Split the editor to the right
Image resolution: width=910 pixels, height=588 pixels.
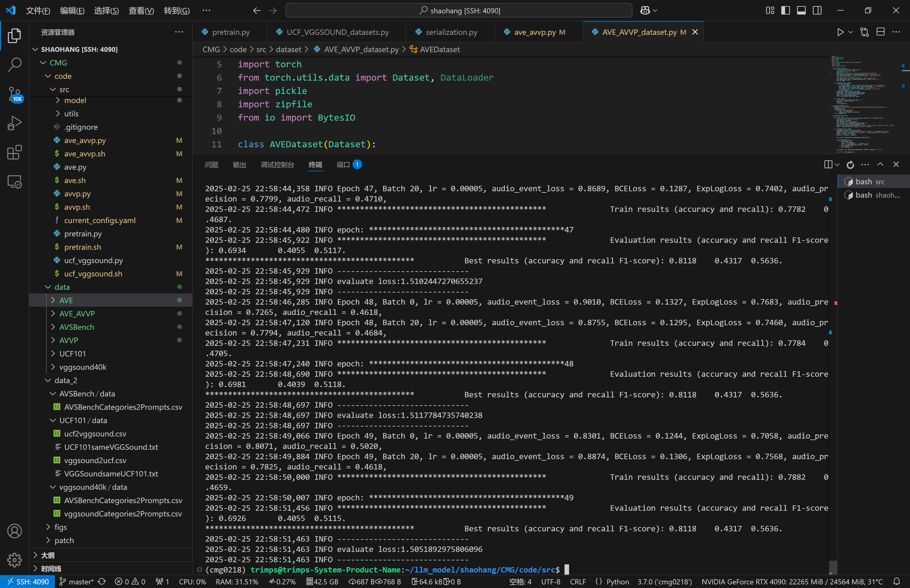[x=880, y=32]
